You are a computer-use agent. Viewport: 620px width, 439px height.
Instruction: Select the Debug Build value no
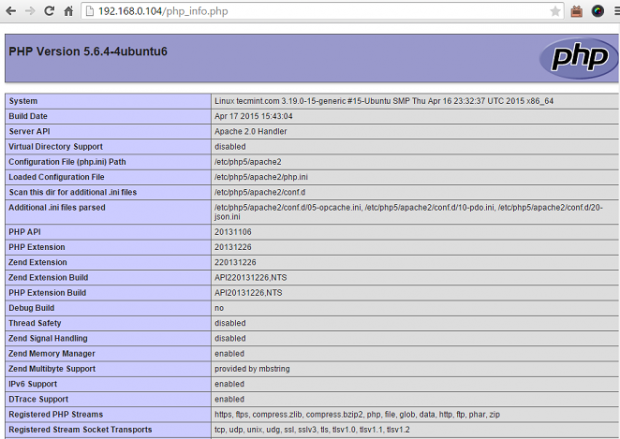pos(219,308)
